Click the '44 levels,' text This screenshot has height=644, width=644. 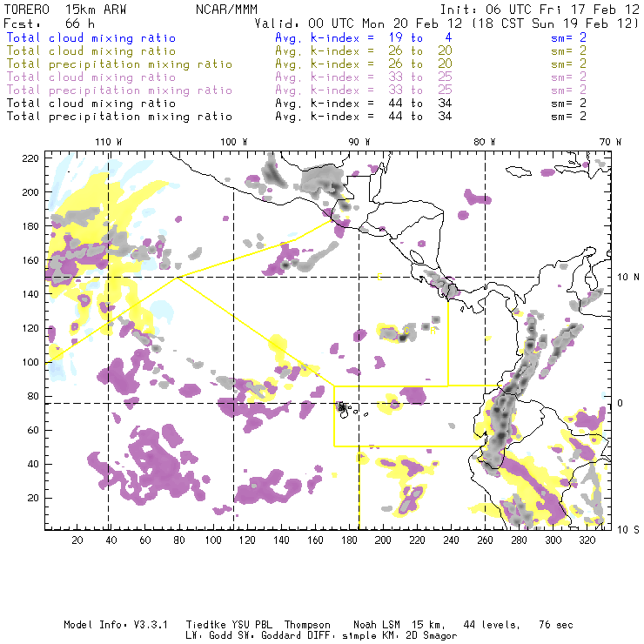pos(492,625)
